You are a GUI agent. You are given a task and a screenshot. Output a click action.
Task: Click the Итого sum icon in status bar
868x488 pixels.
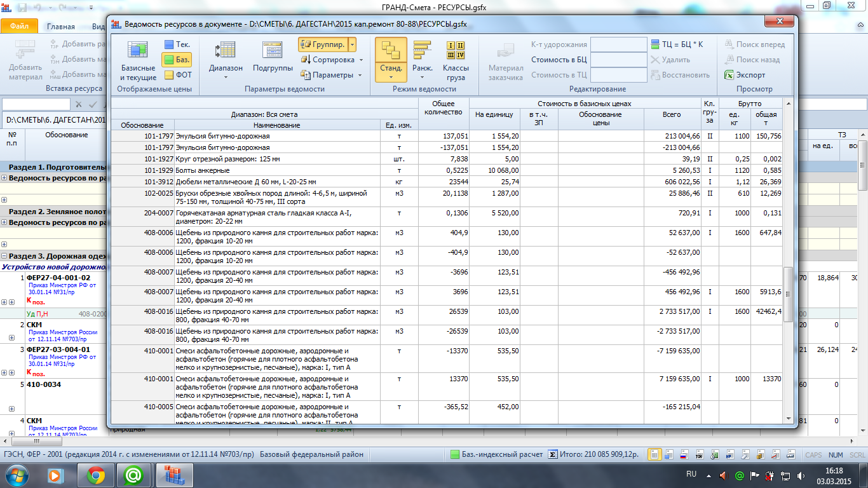click(x=553, y=454)
